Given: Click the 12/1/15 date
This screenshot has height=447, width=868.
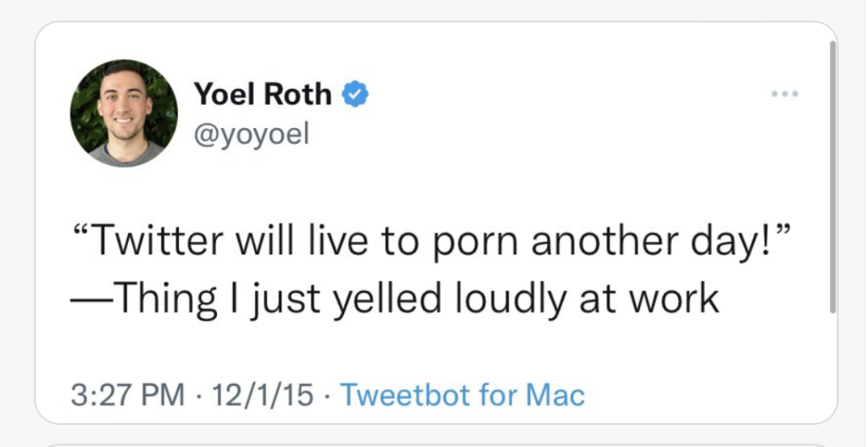Looking at the screenshot, I should (263, 395).
